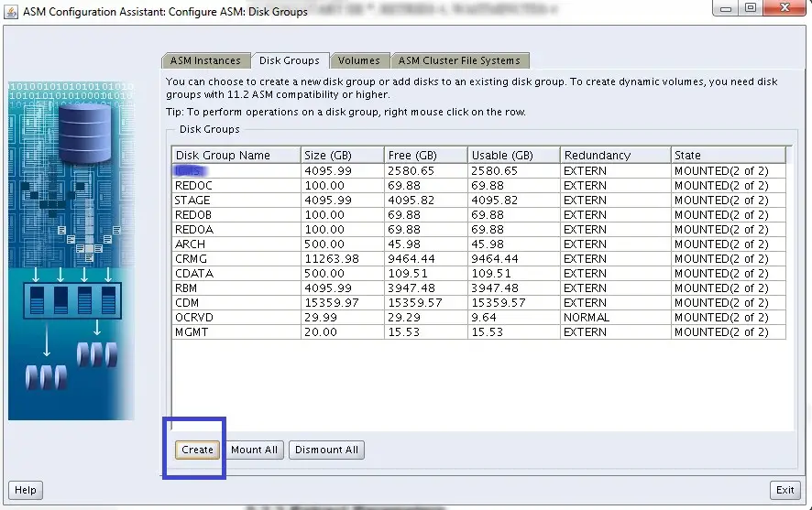Select the ARCH disk group row

point(478,244)
